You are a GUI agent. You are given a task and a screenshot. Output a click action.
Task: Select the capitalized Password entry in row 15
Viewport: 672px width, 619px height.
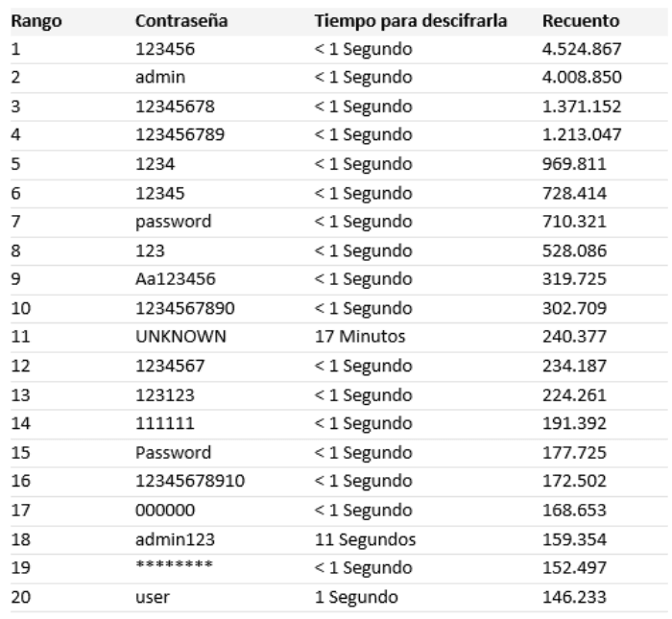[x=171, y=452]
